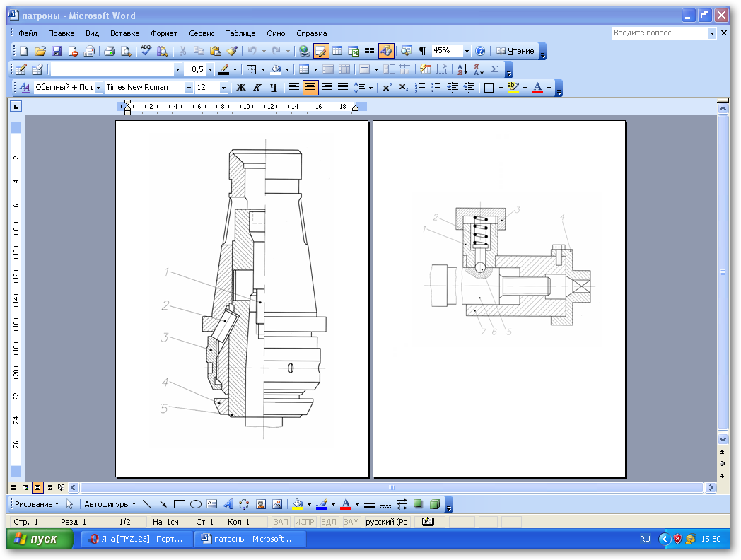
Task: Open the zoom percentage dropdown
Action: [467, 51]
